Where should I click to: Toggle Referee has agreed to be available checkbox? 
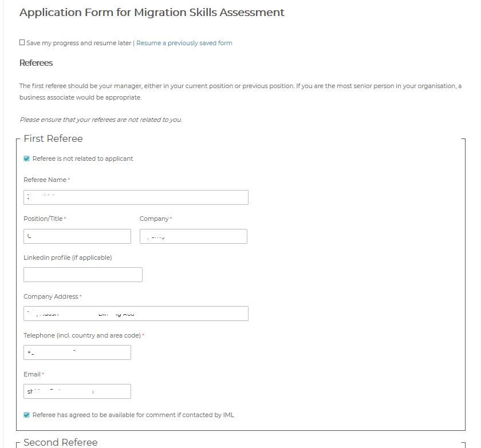[x=27, y=415]
